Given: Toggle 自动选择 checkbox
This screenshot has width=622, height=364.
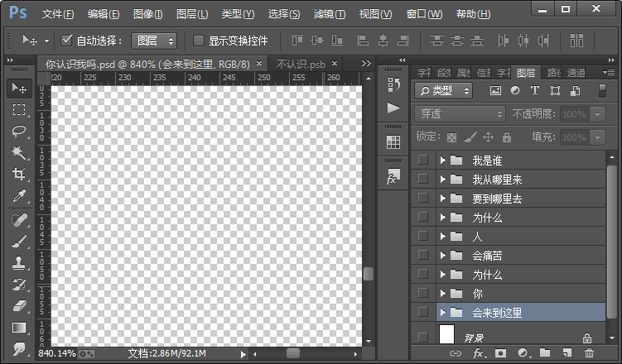Looking at the screenshot, I should (x=66, y=40).
